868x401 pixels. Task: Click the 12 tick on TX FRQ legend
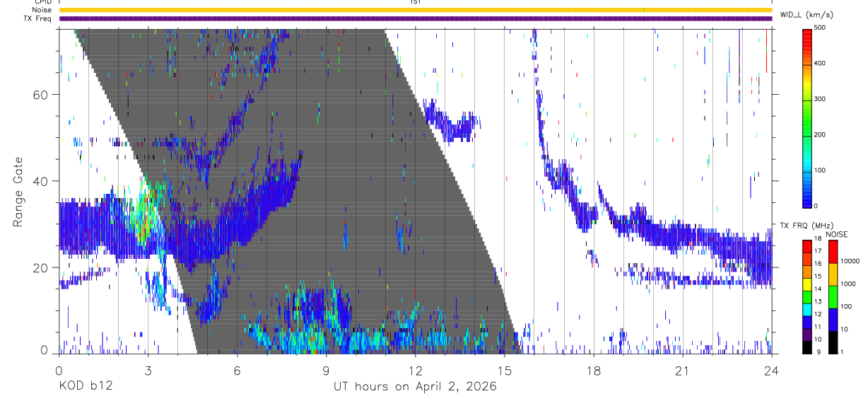[819, 315]
